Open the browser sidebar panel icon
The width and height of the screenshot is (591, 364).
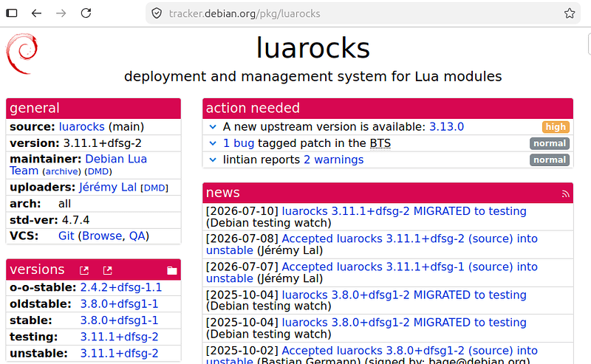(x=12, y=13)
